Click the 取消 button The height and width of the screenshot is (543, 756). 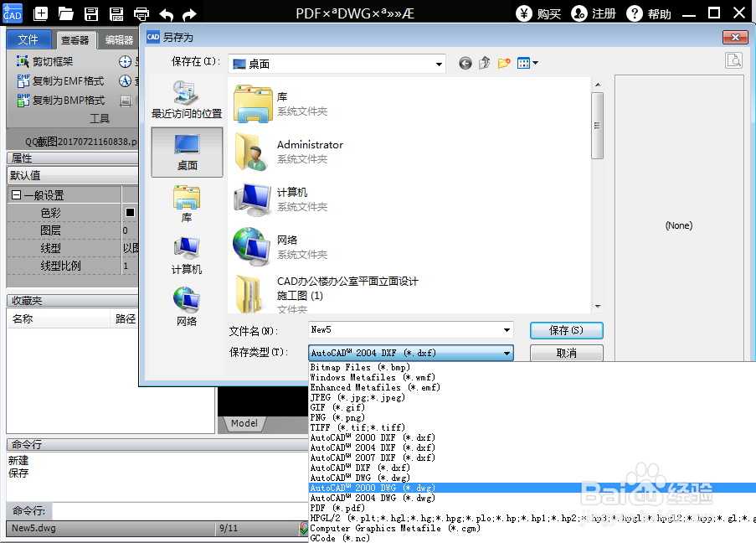click(567, 353)
